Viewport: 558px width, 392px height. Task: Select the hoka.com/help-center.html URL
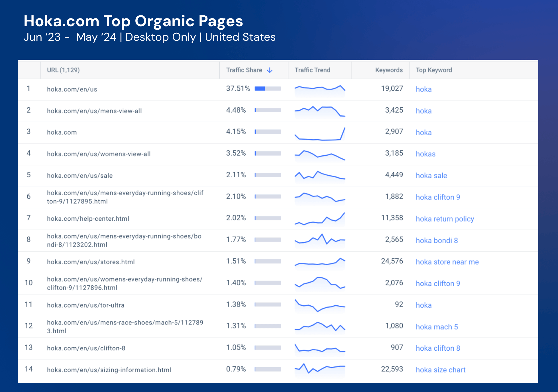[88, 219]
